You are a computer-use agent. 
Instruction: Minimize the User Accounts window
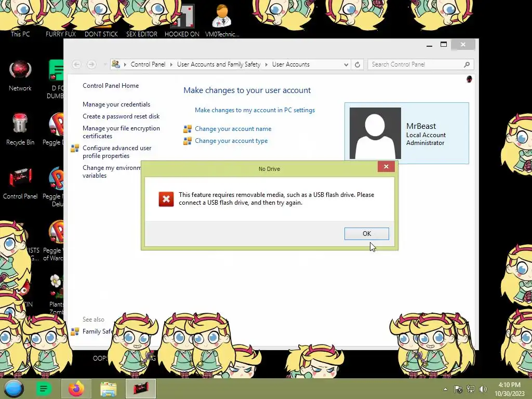[430, 45]
